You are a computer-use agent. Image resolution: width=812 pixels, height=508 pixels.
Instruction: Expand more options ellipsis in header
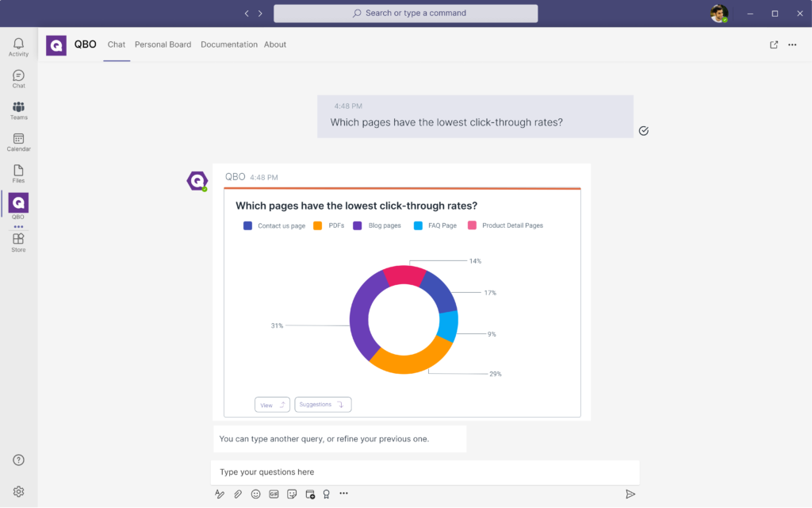tap(792, 45)
